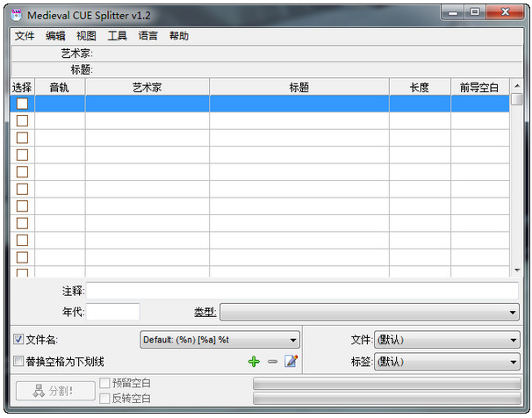Image resolution: width=532 pixels, height=418 pixels.
Task: Expand the 标签 (默认) dropdown
Action: click(447, 362)
